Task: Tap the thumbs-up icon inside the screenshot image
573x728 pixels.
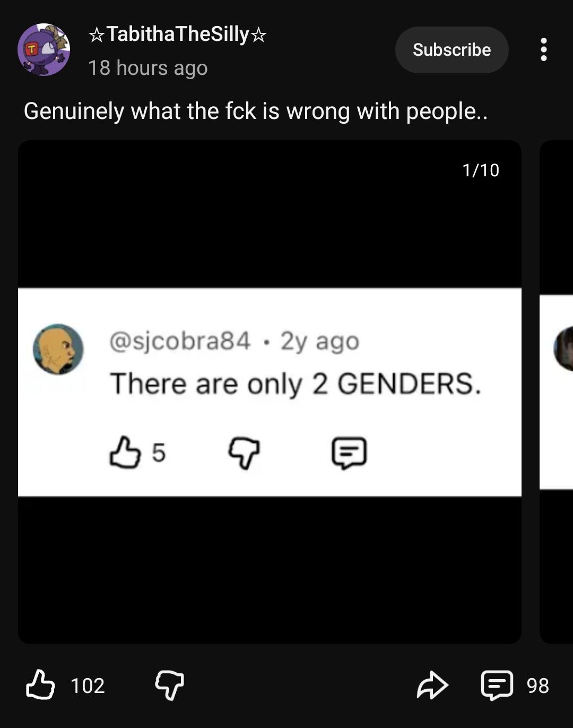Action: tap(125, 452)
